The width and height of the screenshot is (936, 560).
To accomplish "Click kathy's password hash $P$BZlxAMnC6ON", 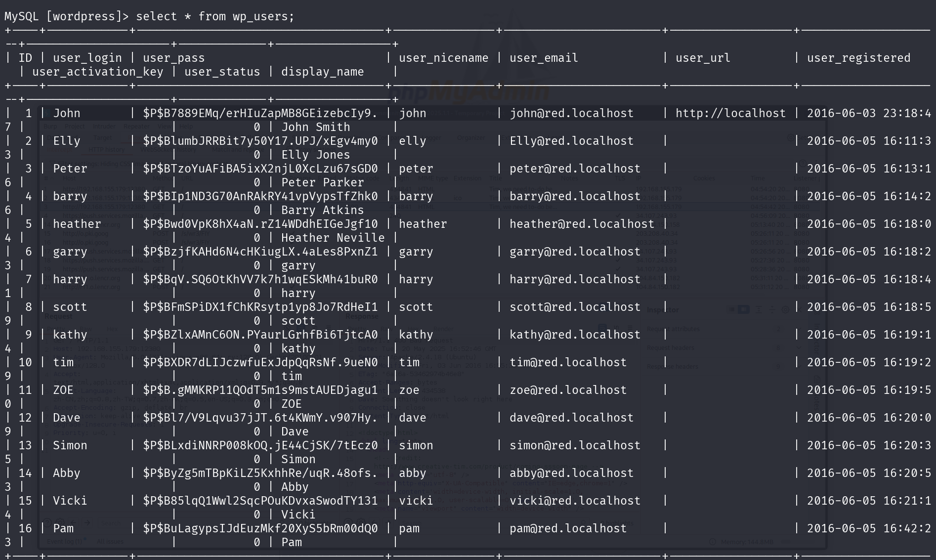I will (260, 335).
